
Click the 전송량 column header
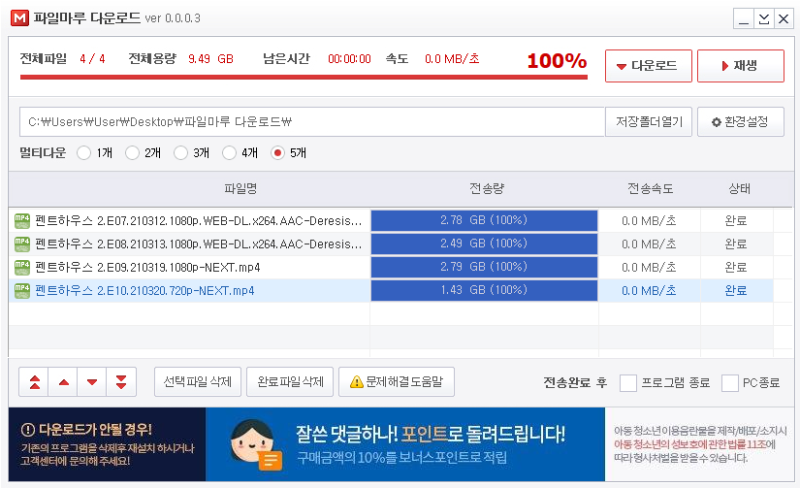pyautogui.click(x=486, y=189)
